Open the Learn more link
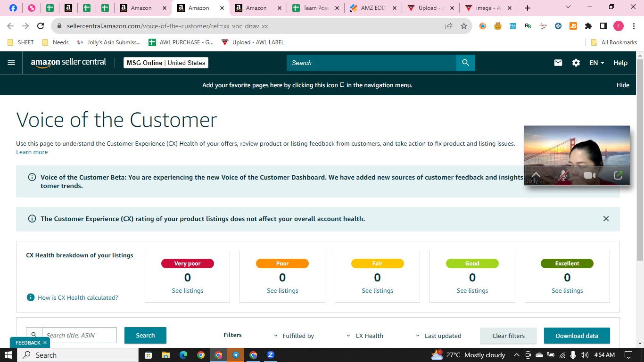The height and width of the screenshot is (362, 644). [x=32, y=152]
